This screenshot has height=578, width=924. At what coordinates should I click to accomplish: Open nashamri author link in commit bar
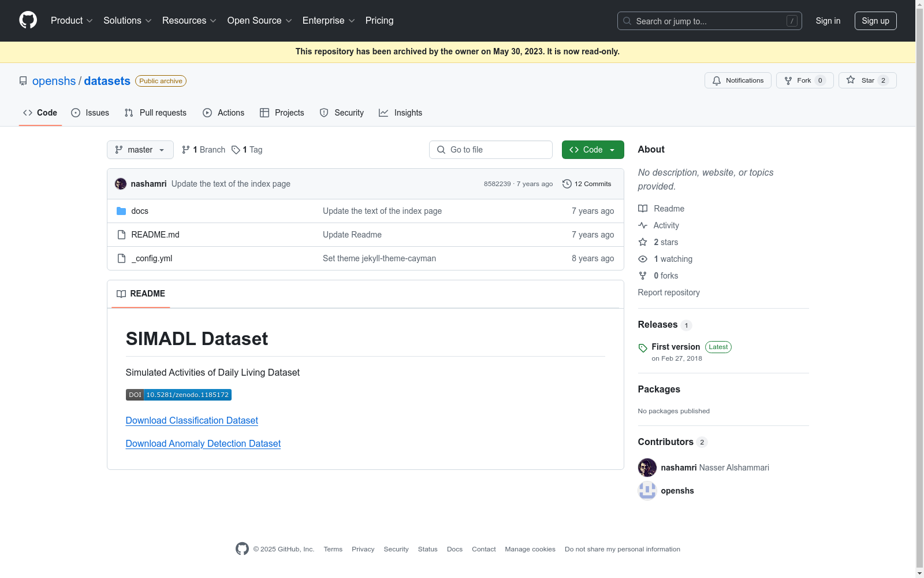click(148, 184)
